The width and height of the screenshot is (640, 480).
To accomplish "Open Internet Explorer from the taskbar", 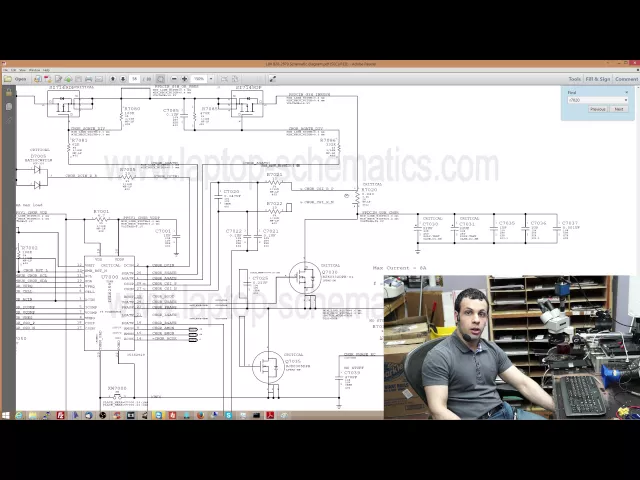I will tap(19, 416).
